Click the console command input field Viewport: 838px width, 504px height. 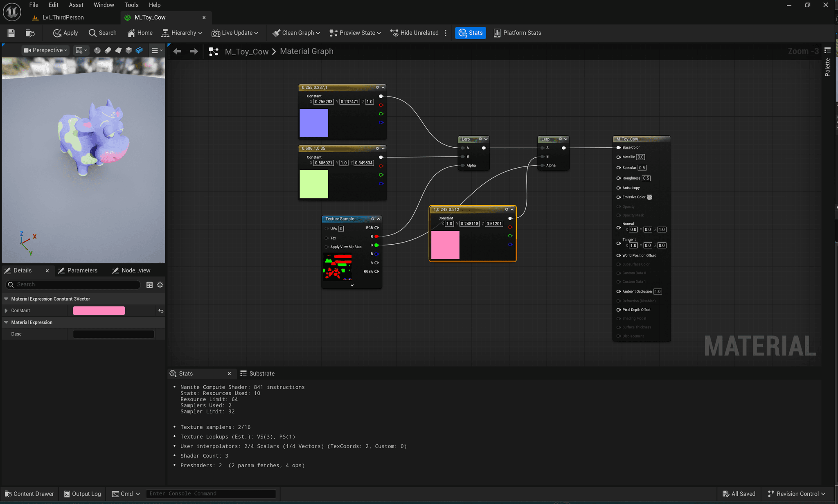[211, 494]
